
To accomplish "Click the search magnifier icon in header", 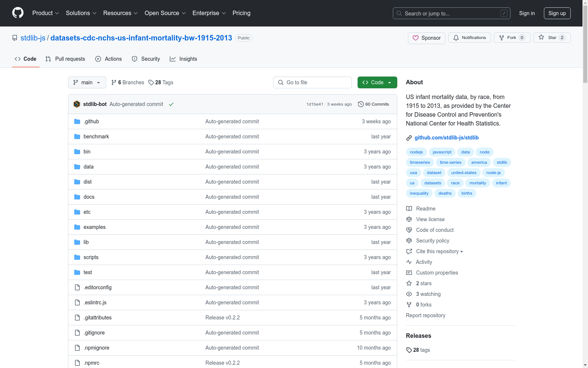I will (x=399, y=13).
